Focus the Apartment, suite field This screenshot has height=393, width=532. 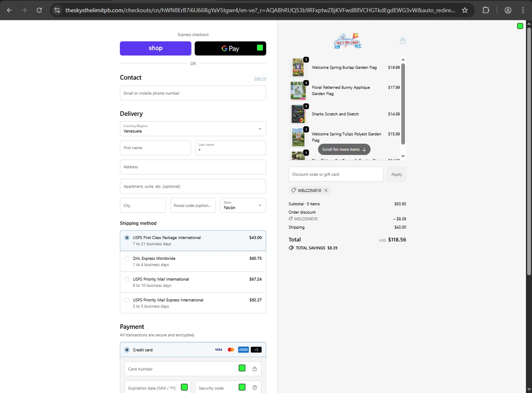pyautogui.click(x=193, y=186)
